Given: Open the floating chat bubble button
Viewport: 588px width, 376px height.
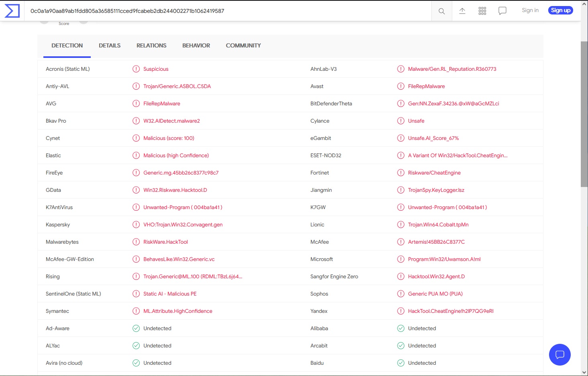Looking at the screenshot, I should pos(559,355).
